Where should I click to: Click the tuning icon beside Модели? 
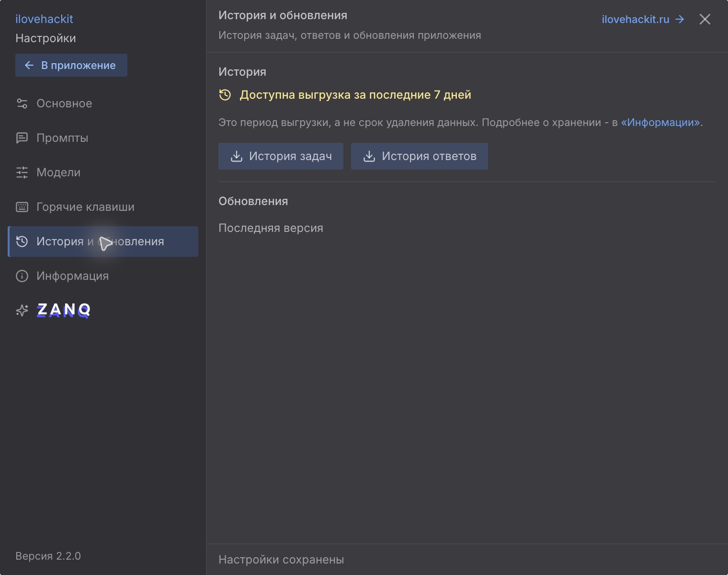coord(22,172)
